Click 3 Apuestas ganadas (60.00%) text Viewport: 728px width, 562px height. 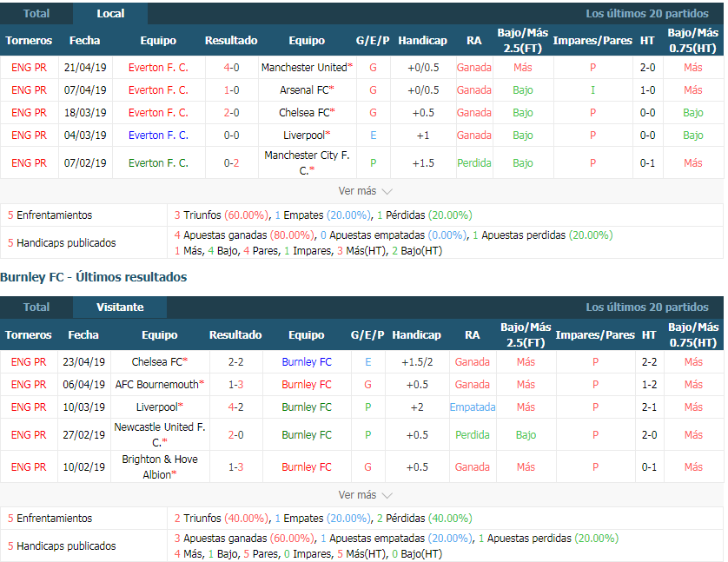pos(244,538)
